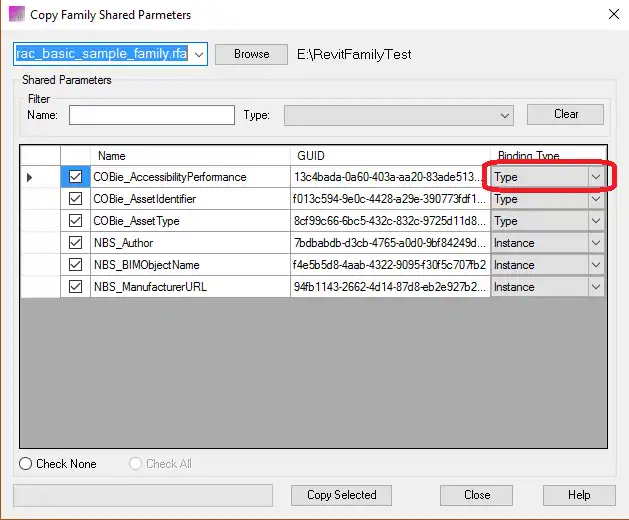
Task: Select the Check None radio button
Action: coord(26,464)
